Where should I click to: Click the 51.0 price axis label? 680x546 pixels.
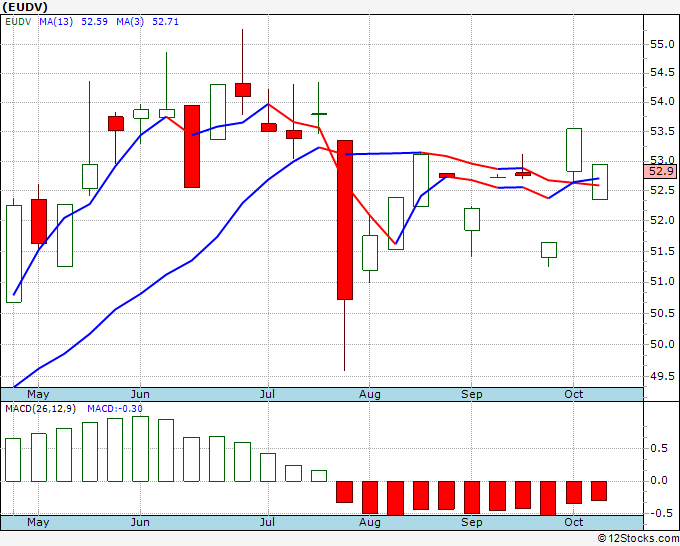click(x=662, y=282)
